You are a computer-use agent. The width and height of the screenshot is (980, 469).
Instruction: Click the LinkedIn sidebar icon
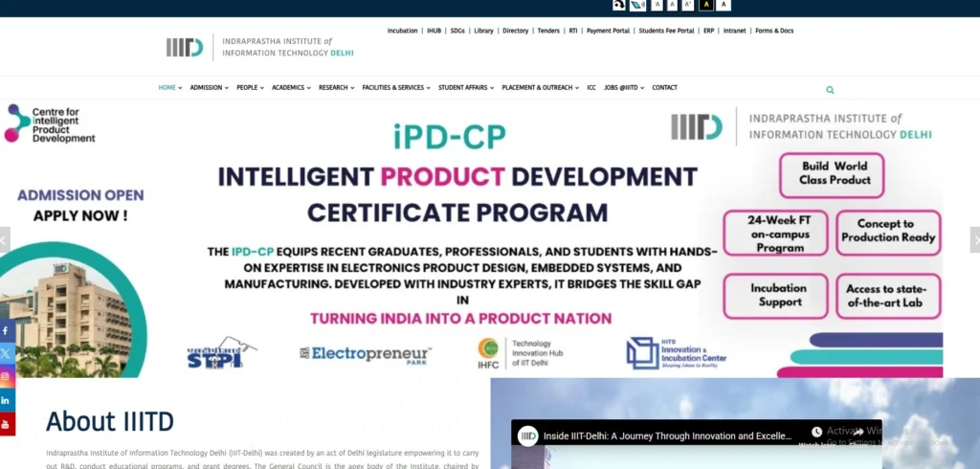[6, 400]
